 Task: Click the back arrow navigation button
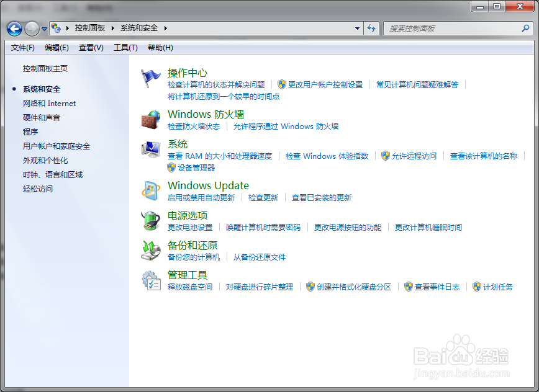pos(14,29)
